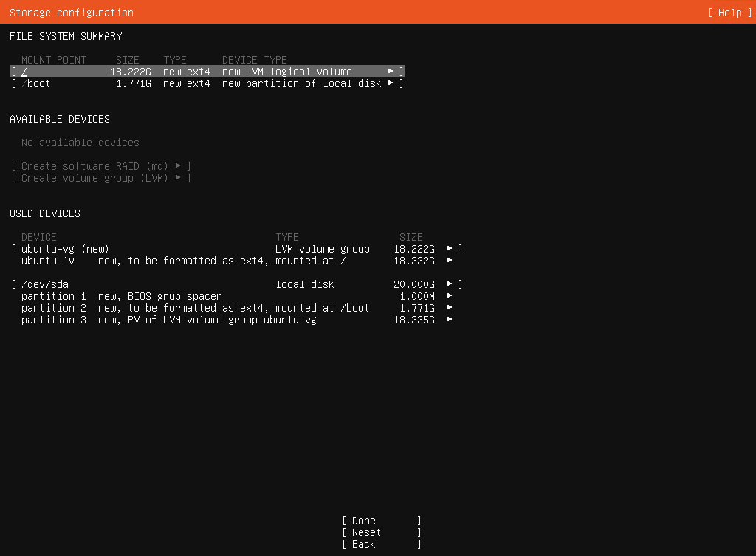The height and width of the screenshot is (556, 756).
Task: Open arrow menu for partition 1 1.000M
Action: (x=450, y=296)
